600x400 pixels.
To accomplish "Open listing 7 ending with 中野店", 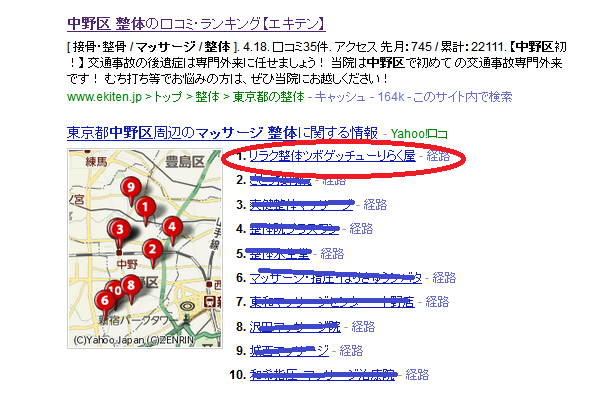I will point(332,302).
